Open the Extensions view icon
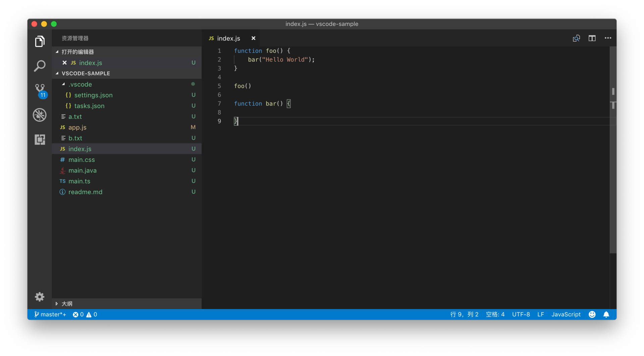Viewport: 644px width, 356px height. pyautogui.click(x=40, y=139)
